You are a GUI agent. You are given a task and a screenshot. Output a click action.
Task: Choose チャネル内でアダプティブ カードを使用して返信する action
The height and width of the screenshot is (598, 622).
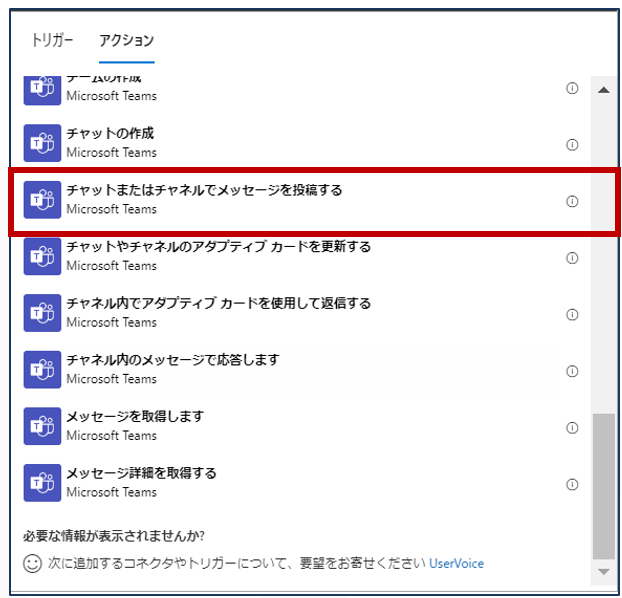(x=301, y=313)
